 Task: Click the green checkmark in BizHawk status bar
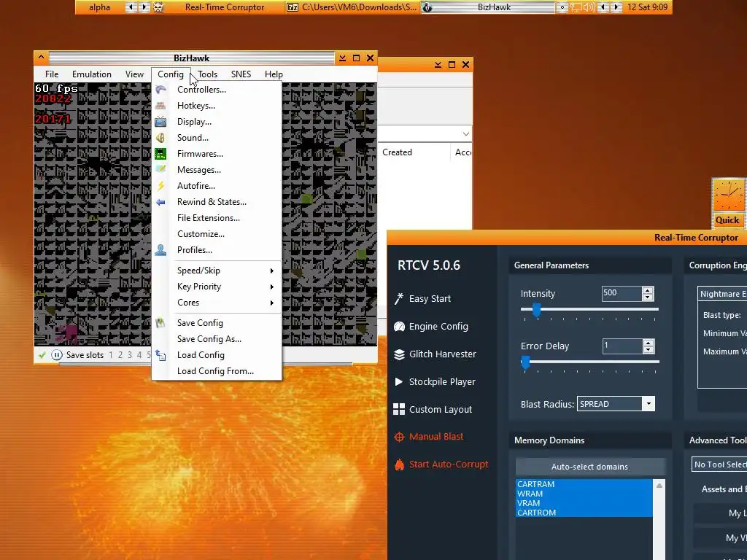tap(42, 355)
